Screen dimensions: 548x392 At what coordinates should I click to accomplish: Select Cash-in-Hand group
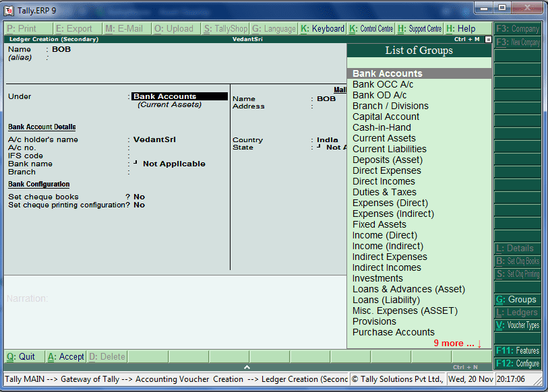tap(419, 127)
